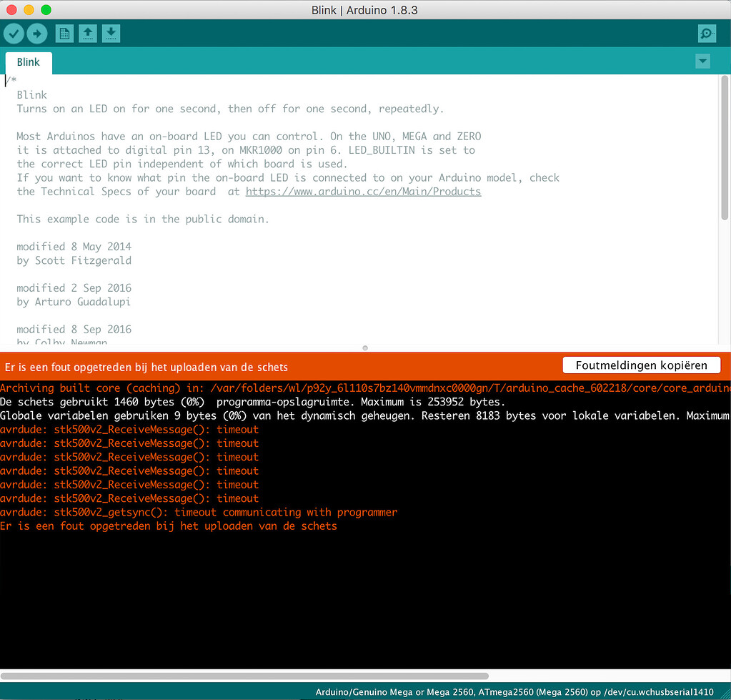
Task: Click board info text in status bar
Action: click(x=514, y=692)
